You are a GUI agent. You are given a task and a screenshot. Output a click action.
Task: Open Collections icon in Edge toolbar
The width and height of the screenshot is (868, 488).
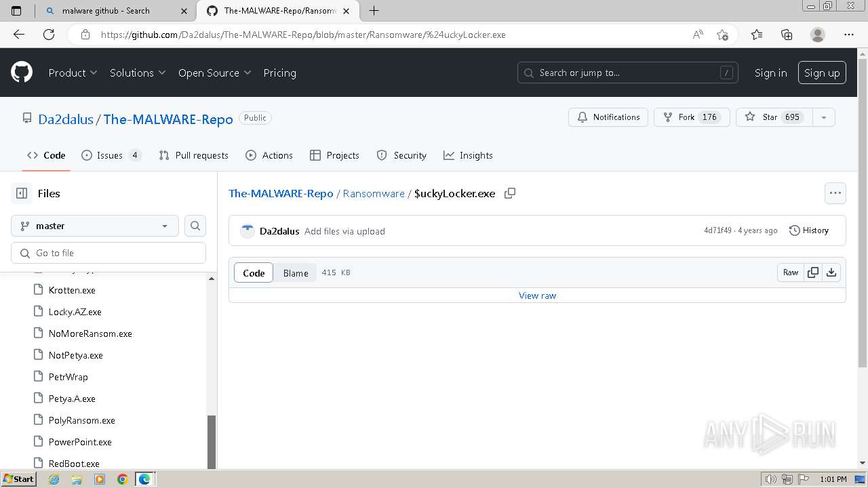[787, 35]
